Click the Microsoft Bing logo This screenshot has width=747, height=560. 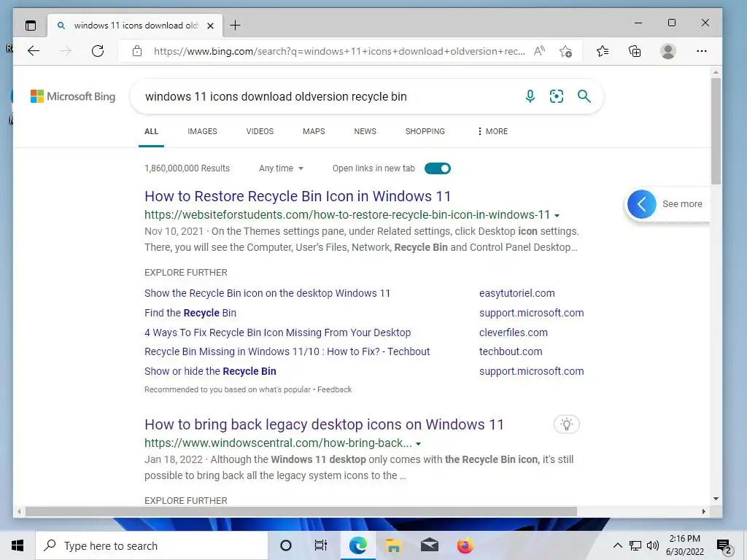(x=73, y=96)
